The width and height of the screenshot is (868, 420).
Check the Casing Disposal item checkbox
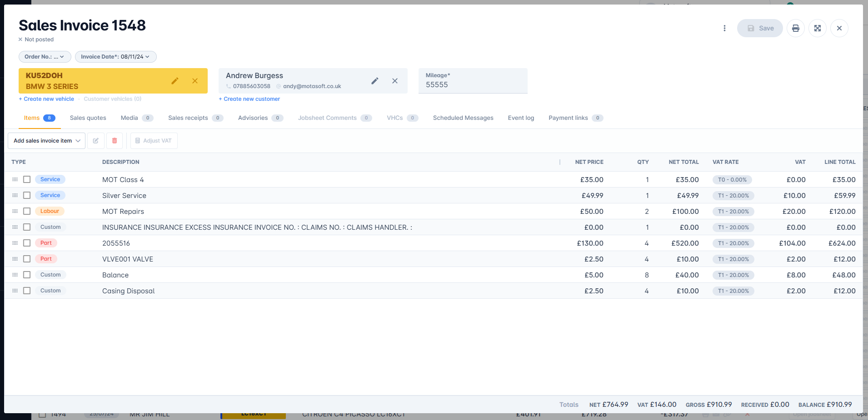tap(27, 291)
